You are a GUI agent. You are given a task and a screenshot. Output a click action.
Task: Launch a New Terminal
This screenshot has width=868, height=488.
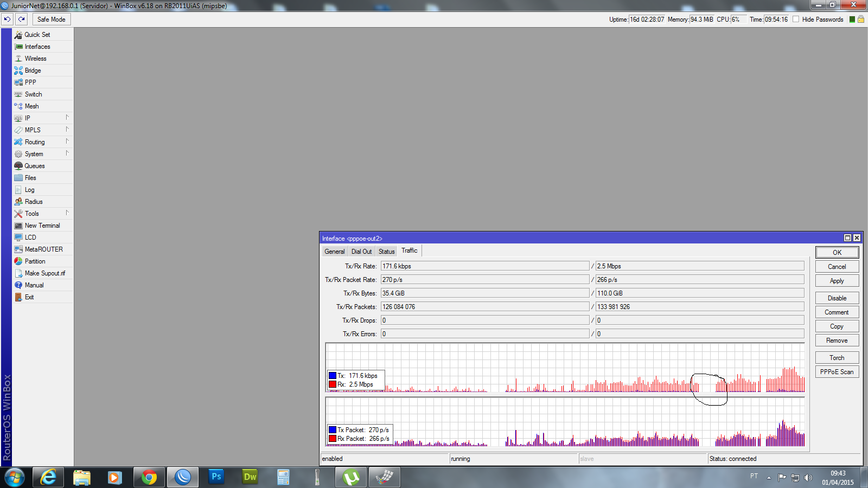(x=42, y=226)
